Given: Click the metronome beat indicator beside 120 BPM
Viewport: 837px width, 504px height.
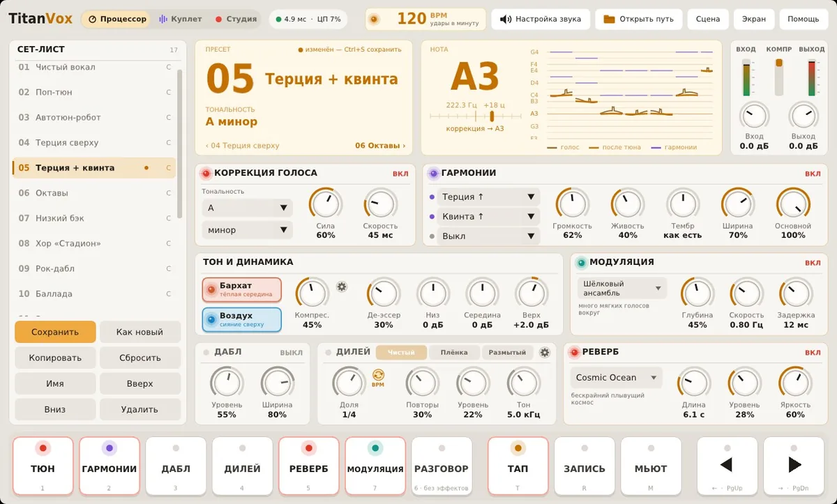Looking at the screenshot, I should click(x=375, y=19).
